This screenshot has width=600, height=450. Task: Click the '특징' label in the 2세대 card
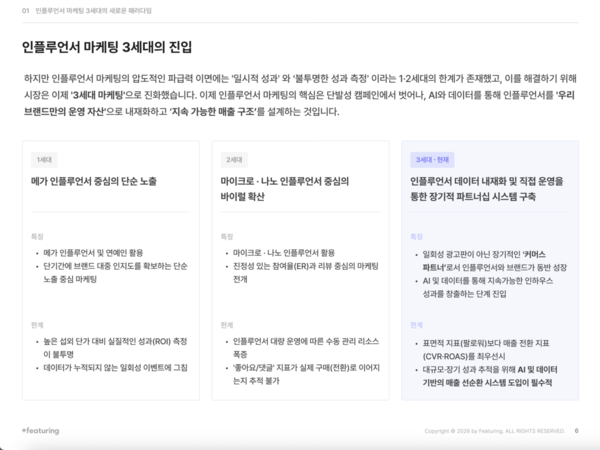pyautogui.click(x=227, y=236)
